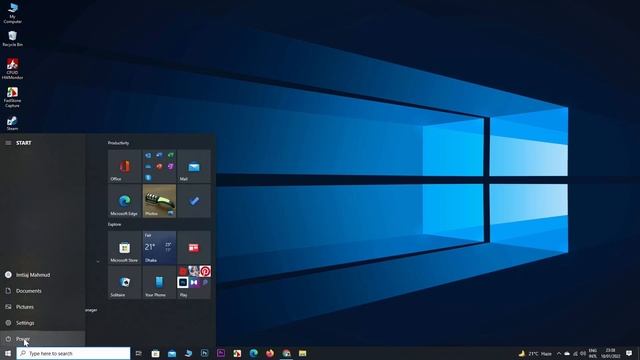Open the Mail tile
640x360 pixels.
pyautogui.click(x=194, y=166)
